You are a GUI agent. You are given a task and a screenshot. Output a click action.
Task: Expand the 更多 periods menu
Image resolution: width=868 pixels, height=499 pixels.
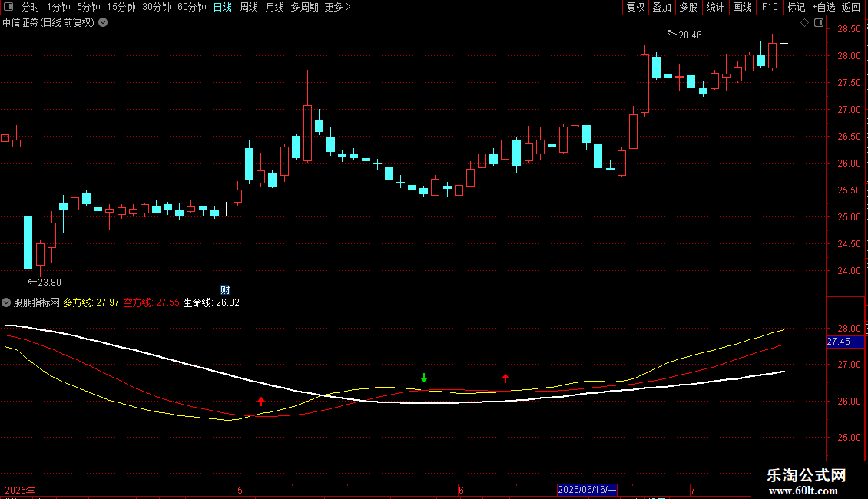pyautogui.click(x=337, y=7)
